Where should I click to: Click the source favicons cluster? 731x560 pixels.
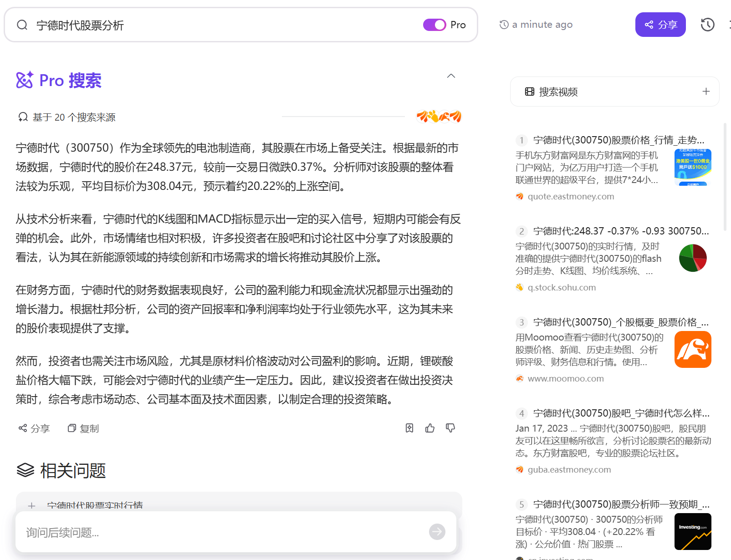(439, 117)
